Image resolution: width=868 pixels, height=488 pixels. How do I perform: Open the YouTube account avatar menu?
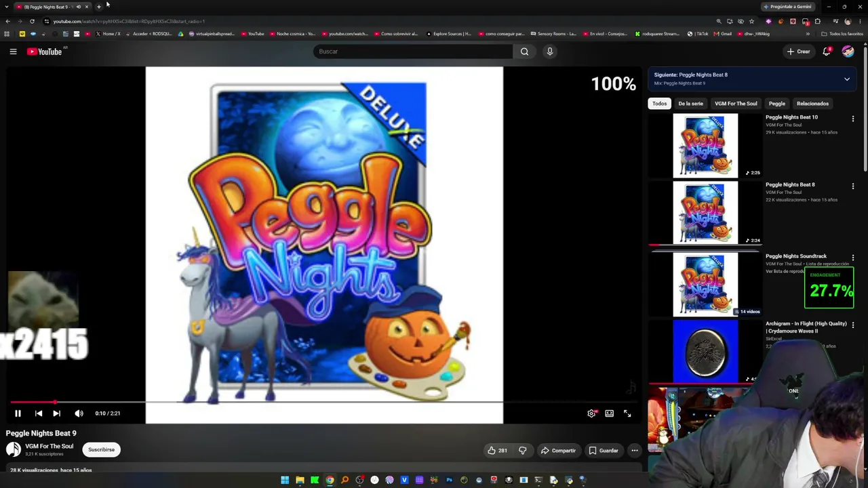pos(848,52)
